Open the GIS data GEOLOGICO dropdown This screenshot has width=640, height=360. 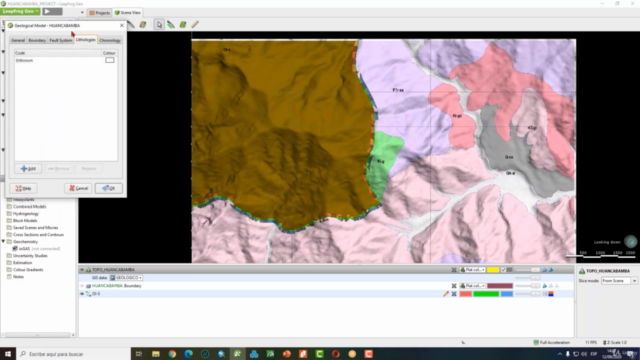tap(127, 278)
